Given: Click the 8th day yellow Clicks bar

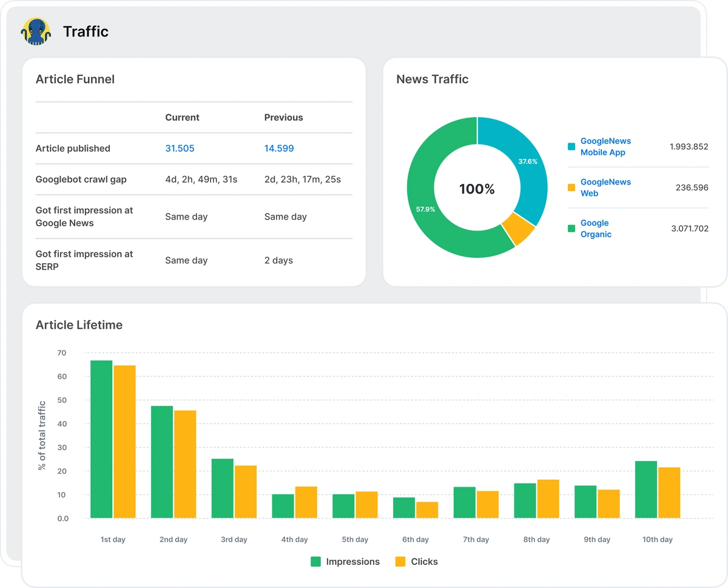Looking at the screenshot, I should (x=548, y=499).
